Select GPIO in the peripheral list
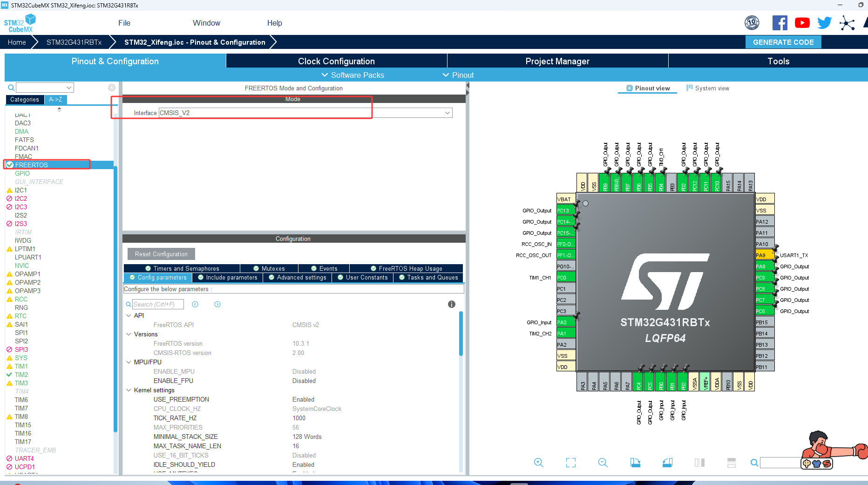The height and width of the screenshot is (485, 868). [22, 173]
